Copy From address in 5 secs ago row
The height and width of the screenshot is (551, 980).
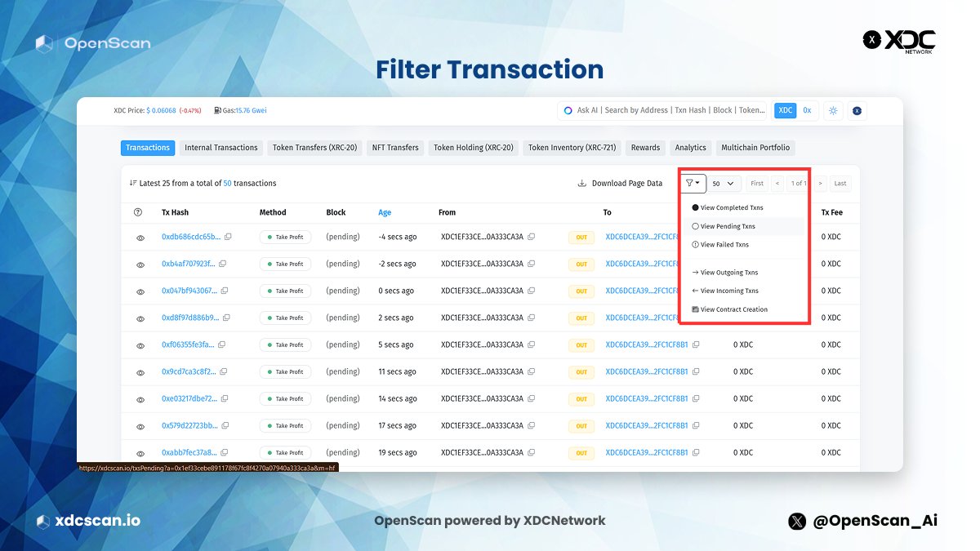[532, 344]
